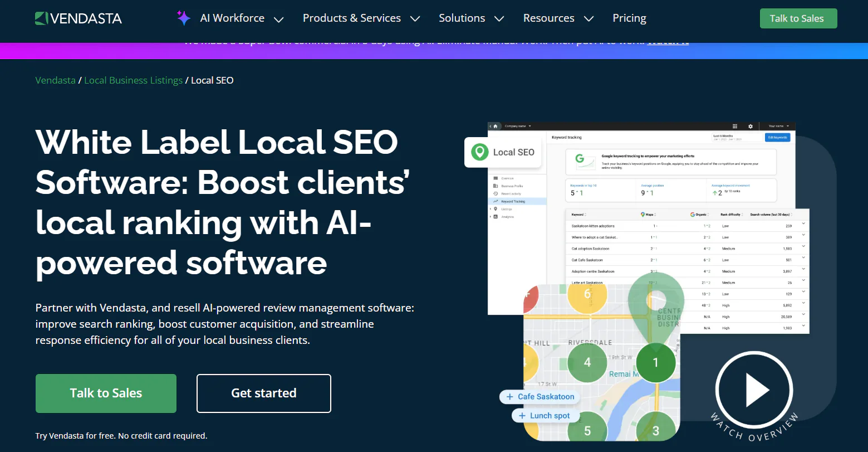Click the Business Profile sidebar icon
This screenshot has width=868, height=452.
(496, 186)
